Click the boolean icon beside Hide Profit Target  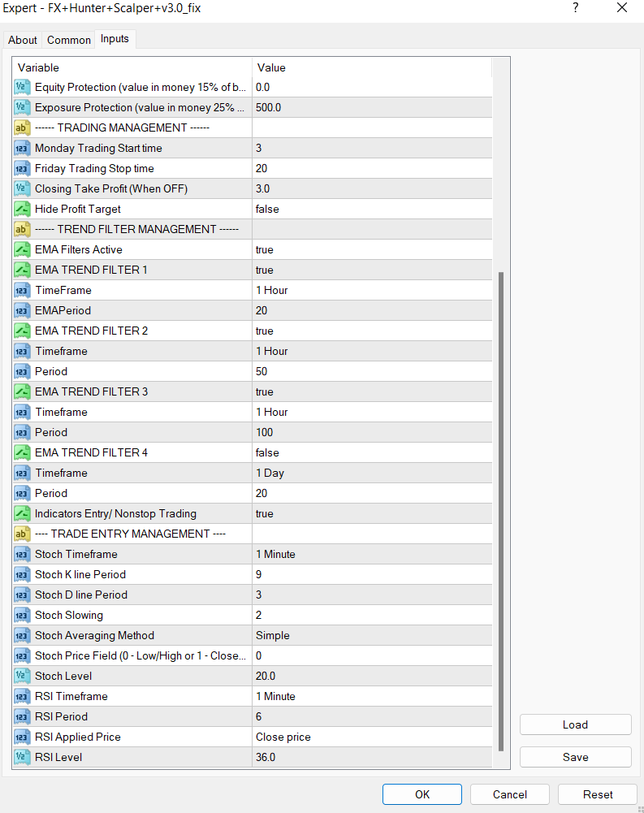click(23, 209)
